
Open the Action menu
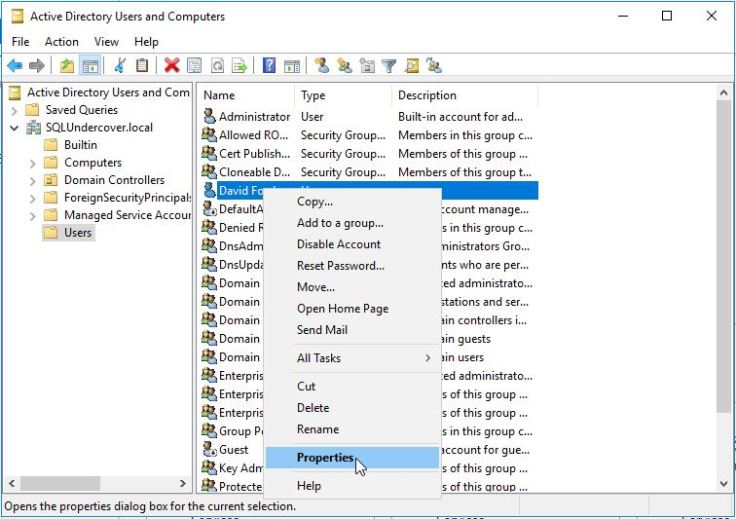pos(61,42)
